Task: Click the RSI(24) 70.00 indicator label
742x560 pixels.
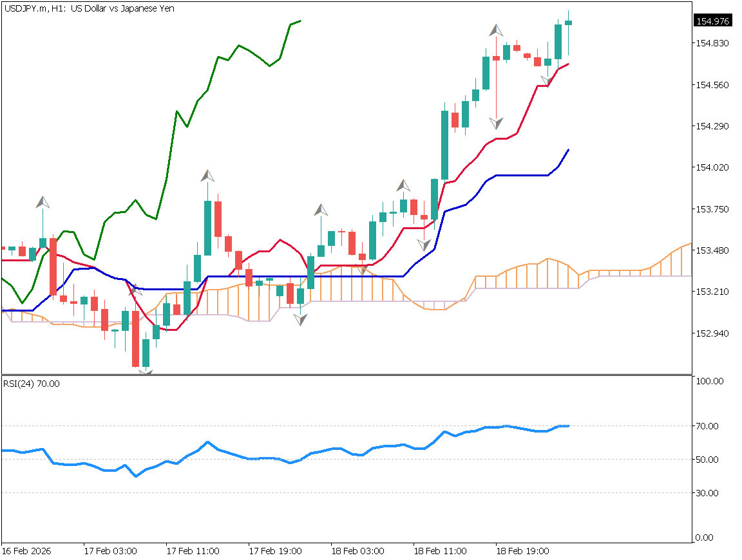Action: tap(32, 384)
